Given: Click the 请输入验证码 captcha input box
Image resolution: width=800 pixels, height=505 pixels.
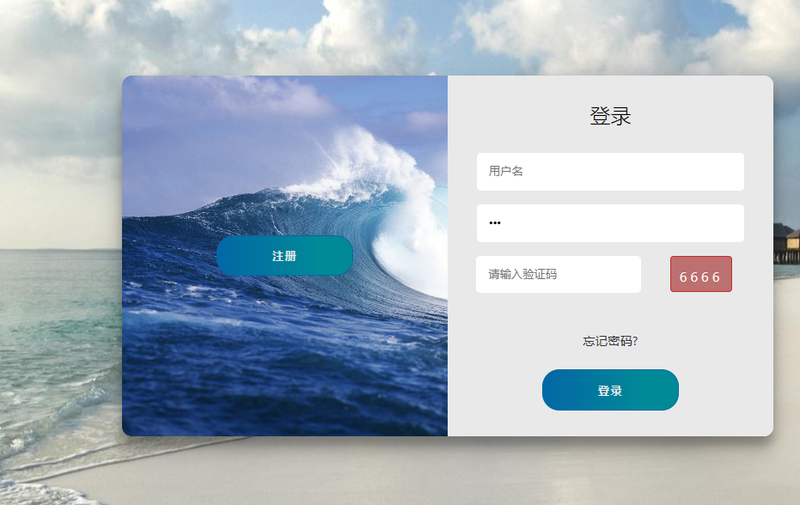Looking at the screenshot, I should click(558, 274).
